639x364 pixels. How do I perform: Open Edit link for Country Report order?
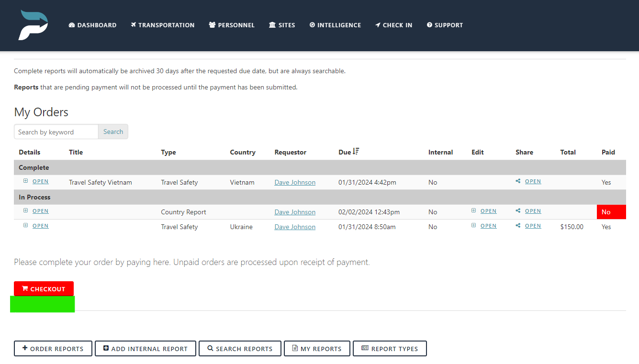(489, 211)
